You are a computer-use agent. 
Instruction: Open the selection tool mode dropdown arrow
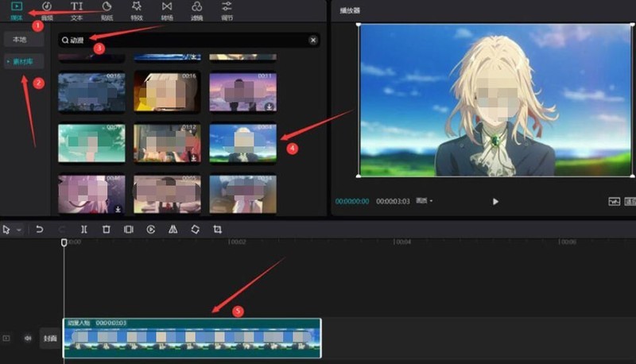(x=19, y=230)
